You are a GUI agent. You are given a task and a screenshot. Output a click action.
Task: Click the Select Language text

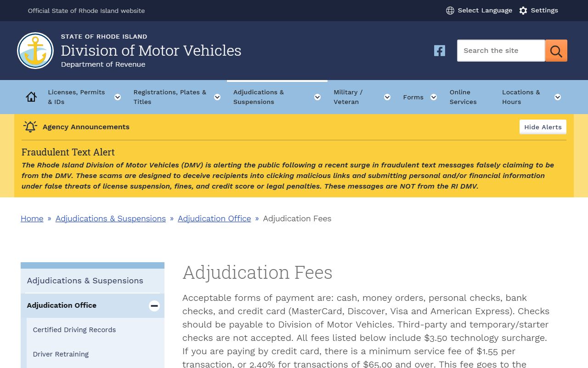tap(485, 11)
